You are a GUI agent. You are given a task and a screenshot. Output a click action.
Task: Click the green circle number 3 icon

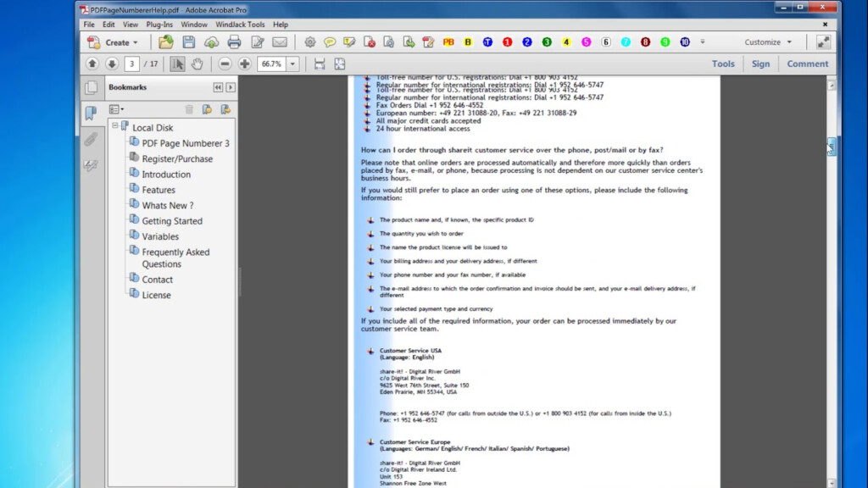click(547, 42)
